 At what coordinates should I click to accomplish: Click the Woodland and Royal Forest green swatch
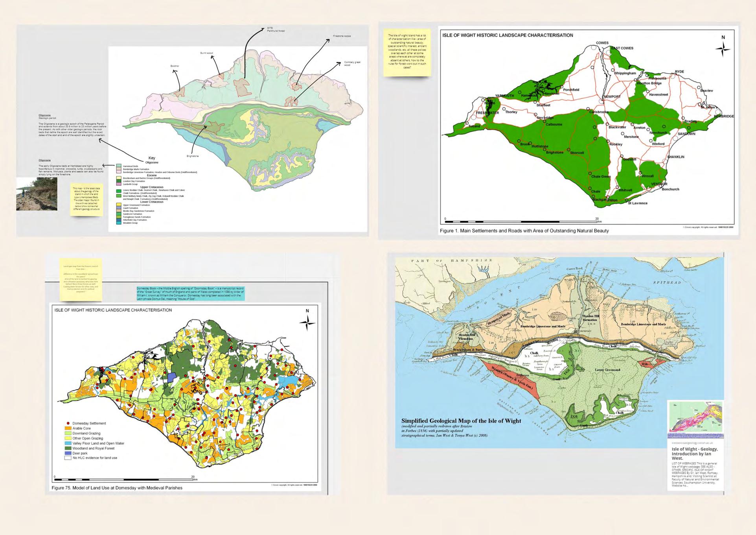(68, 448)
